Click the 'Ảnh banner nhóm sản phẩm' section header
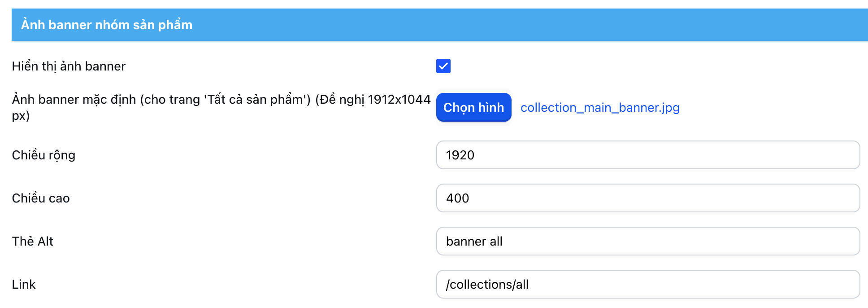 [107, 25]
